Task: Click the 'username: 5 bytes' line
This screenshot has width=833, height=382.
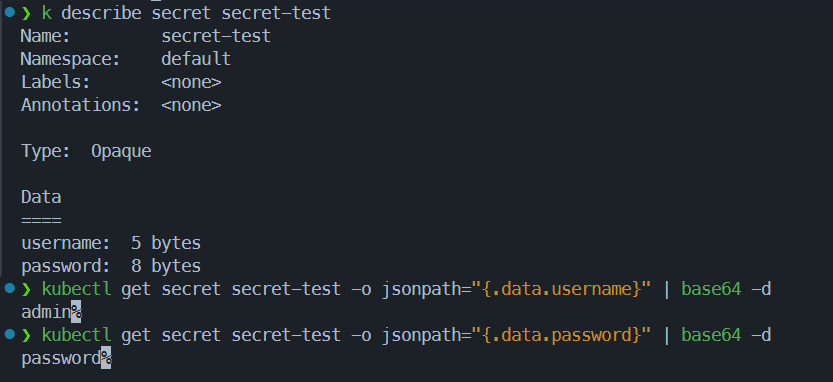Action: (x=111, y=243)
